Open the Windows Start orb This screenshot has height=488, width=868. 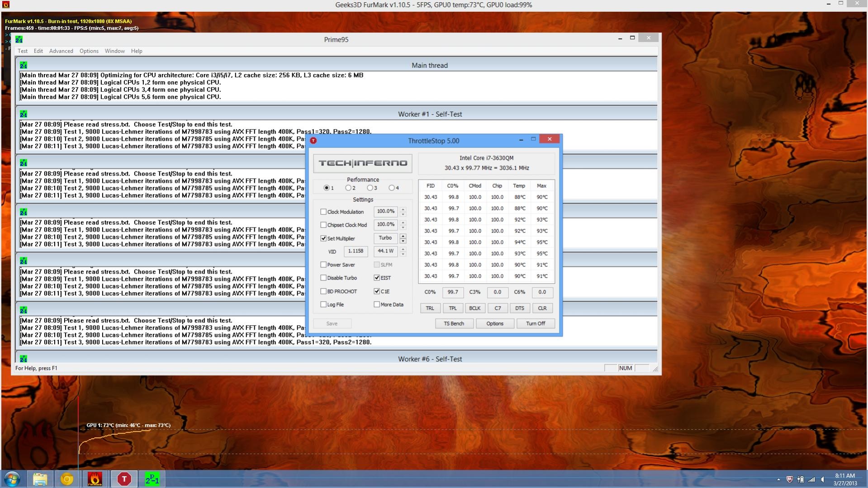[x=12, y=479]
